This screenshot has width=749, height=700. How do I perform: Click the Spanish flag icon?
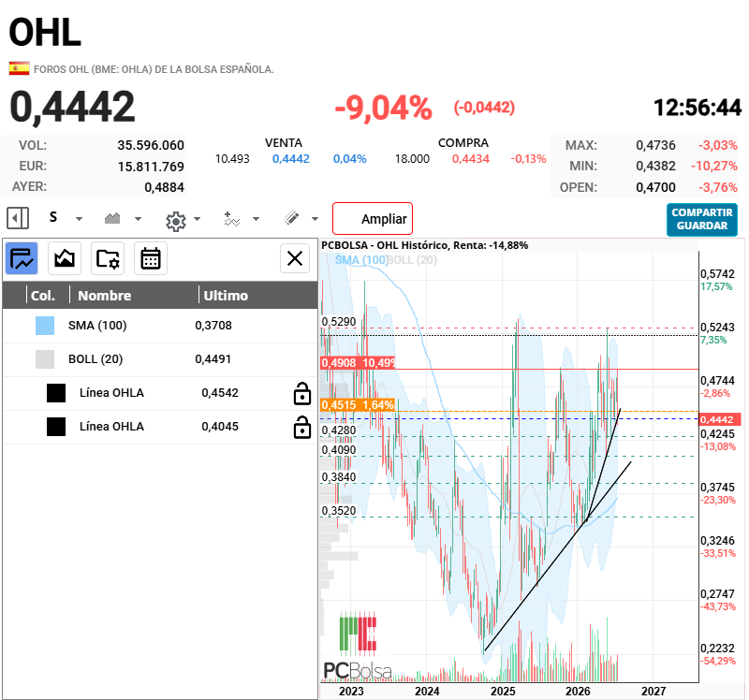pyautogui.click(x=19, y=68)
